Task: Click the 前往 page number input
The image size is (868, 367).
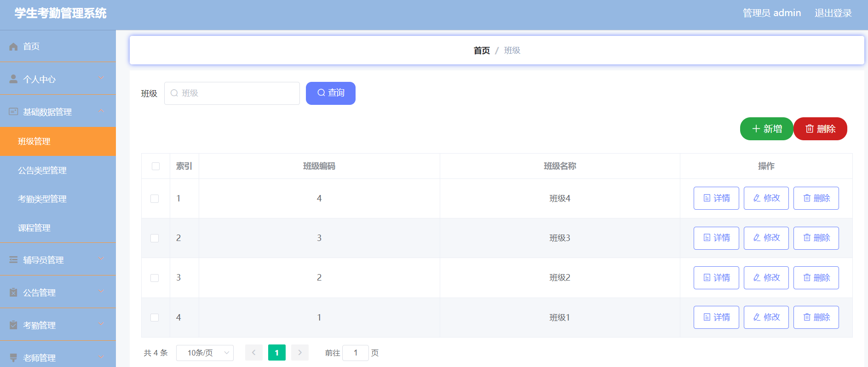Action: coord(356,353)
